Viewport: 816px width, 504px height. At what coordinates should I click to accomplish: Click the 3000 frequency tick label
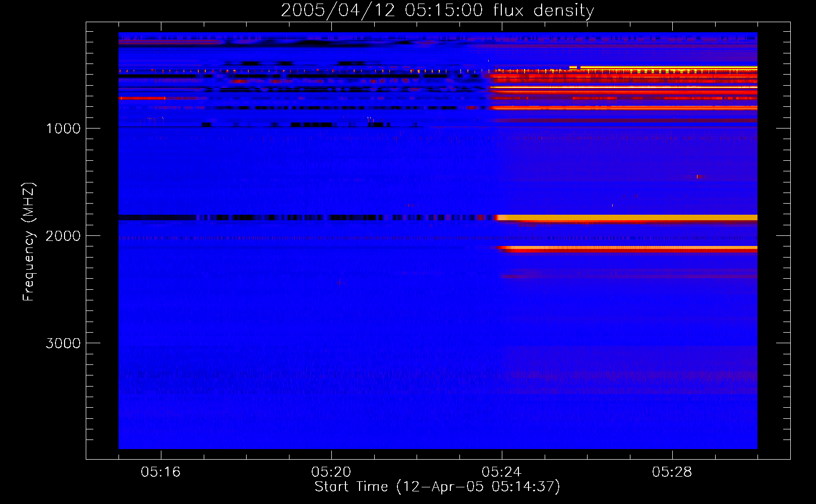(63, 343)
